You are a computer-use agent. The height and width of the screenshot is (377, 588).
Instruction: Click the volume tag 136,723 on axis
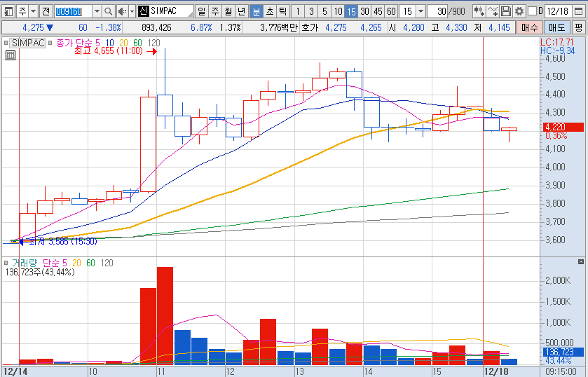pos(563,352)
